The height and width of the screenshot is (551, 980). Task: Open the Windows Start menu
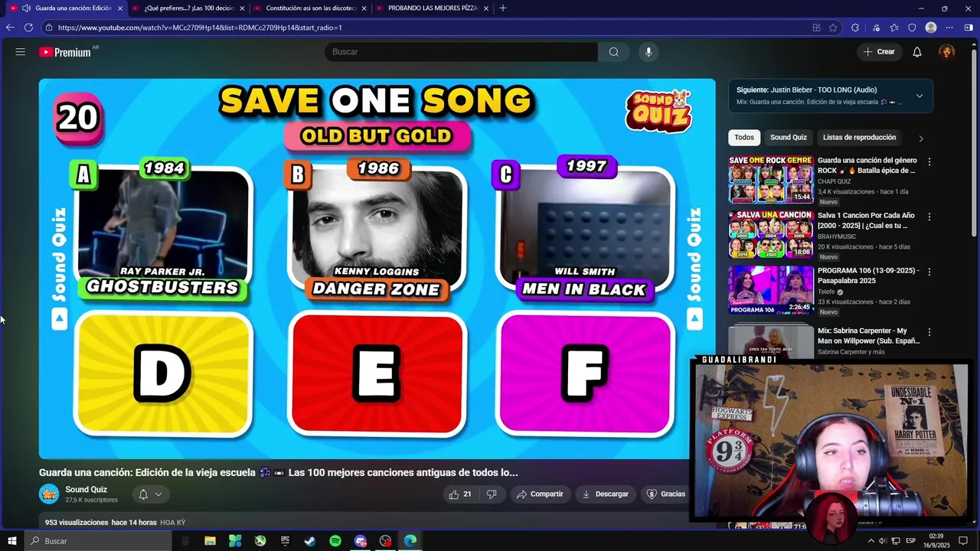11,541
